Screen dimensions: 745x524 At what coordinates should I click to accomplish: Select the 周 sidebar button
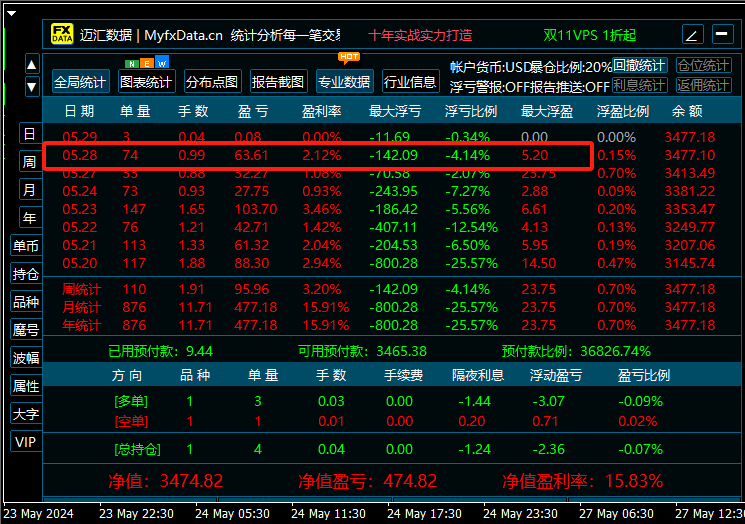coord(30,162)
